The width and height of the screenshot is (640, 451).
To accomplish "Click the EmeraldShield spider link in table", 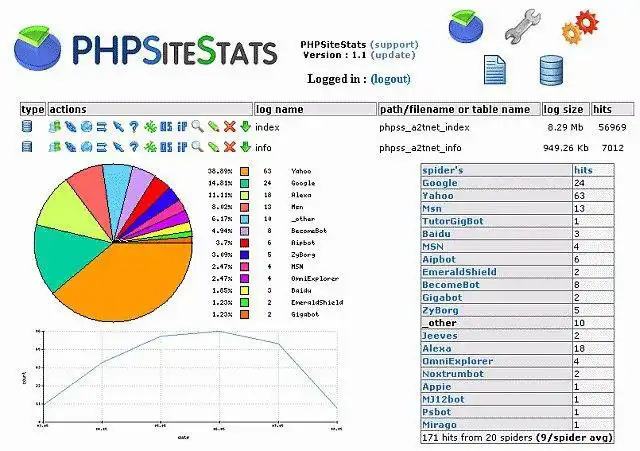I will coord(459,272).
